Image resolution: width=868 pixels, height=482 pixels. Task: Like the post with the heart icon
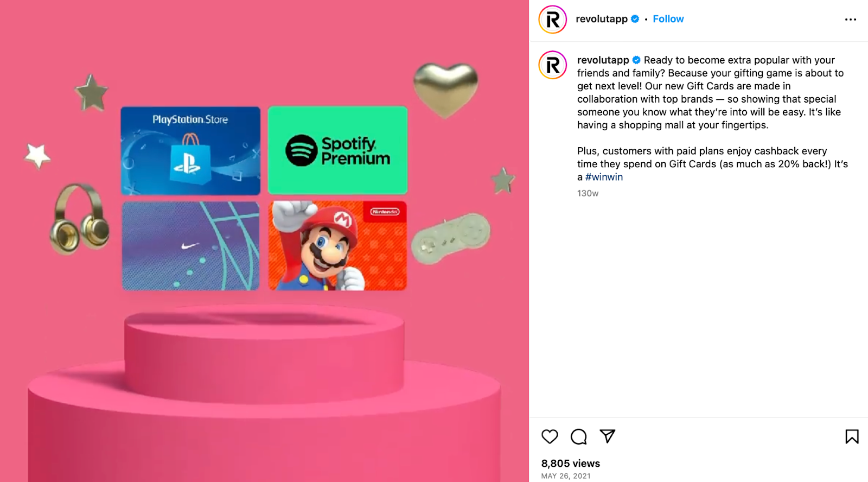[550, 436]
